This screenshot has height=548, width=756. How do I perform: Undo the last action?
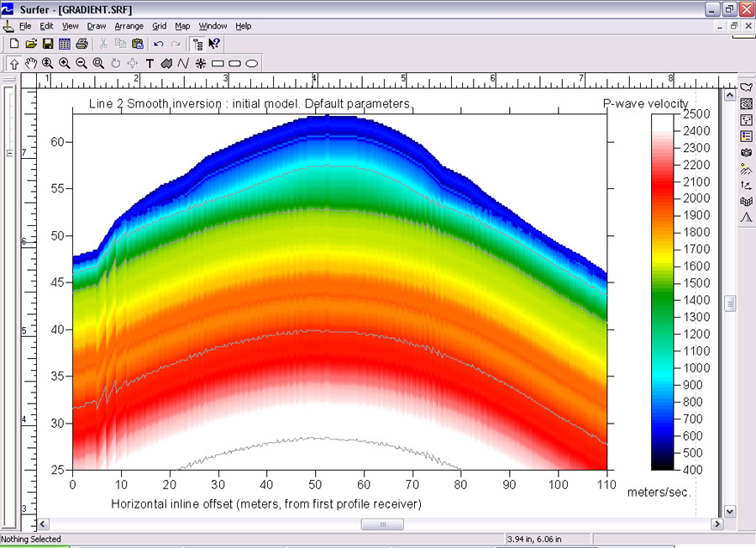point(159,44)
